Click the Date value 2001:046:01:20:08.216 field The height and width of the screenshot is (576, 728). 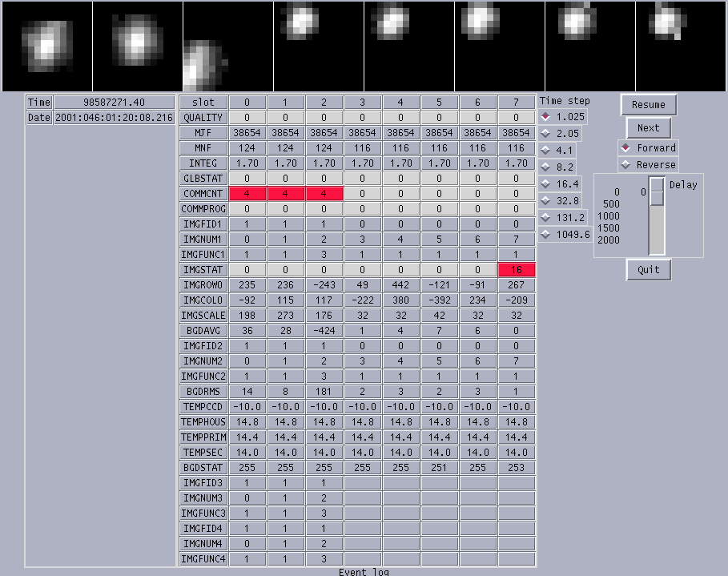115,118
